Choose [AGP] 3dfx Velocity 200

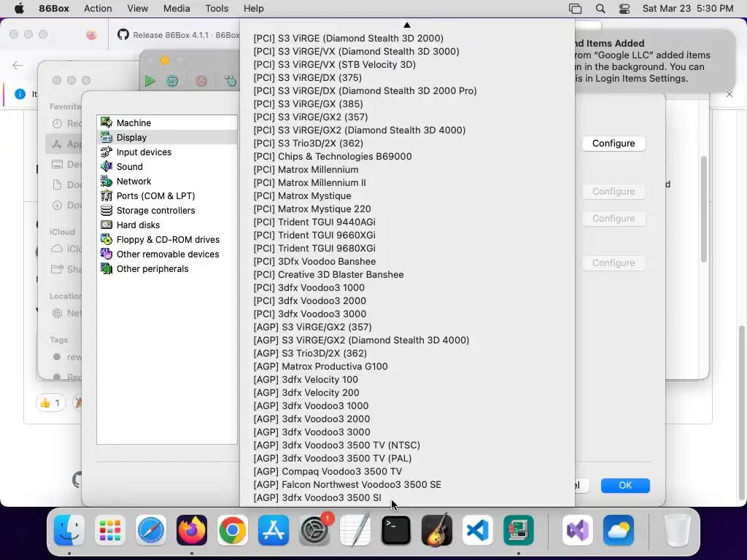click(x=407, y=392)
